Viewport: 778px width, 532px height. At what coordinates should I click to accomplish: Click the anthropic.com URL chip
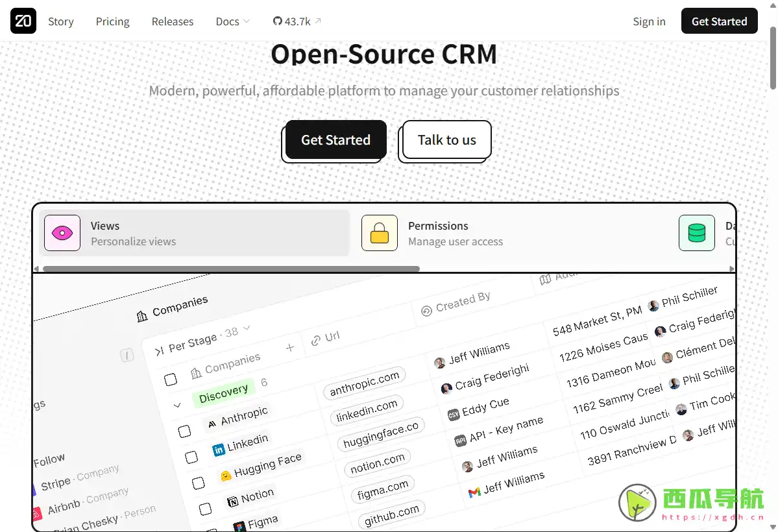363,383
